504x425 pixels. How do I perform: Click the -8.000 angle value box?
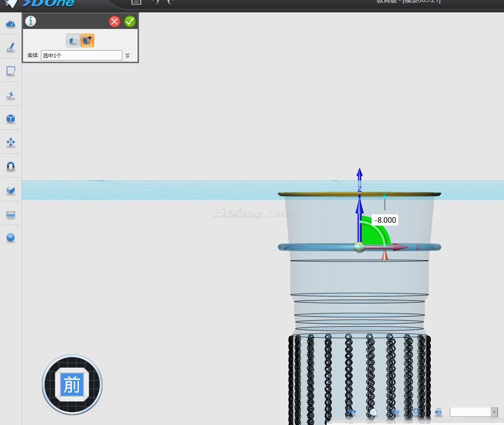tap(385, 220)
